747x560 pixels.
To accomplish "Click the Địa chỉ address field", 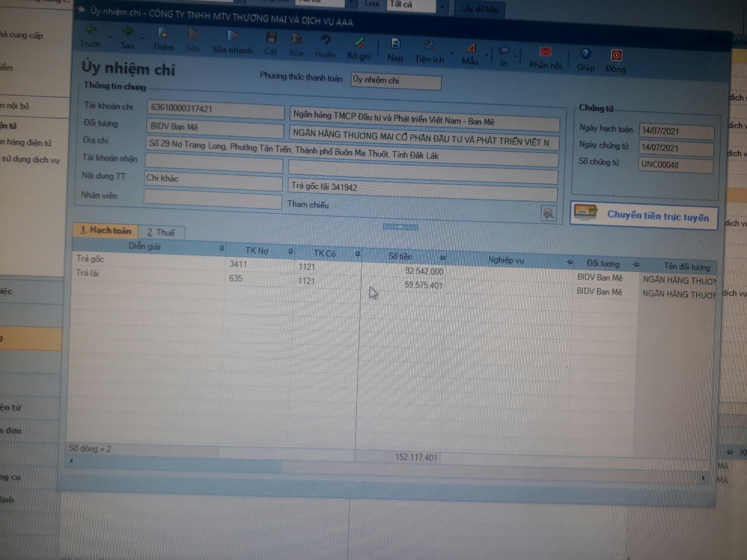I will (x=352, y=150).
